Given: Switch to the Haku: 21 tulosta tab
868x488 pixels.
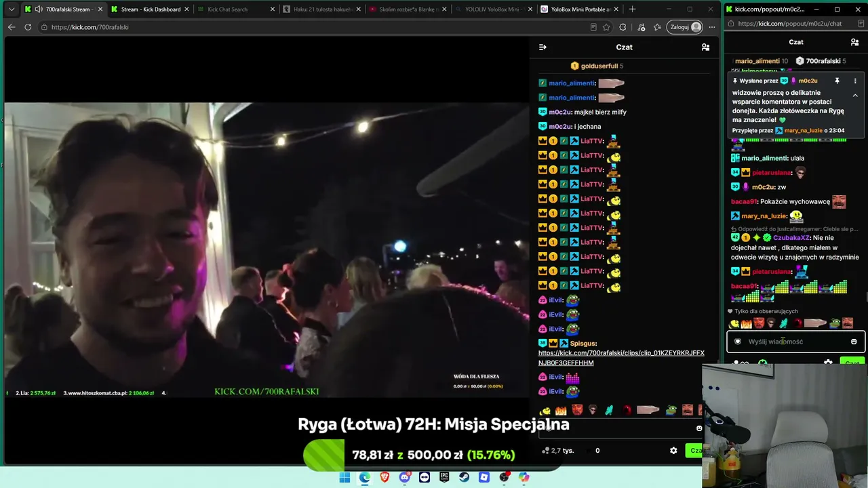Looking at the screenshot, I should point(322,9).
